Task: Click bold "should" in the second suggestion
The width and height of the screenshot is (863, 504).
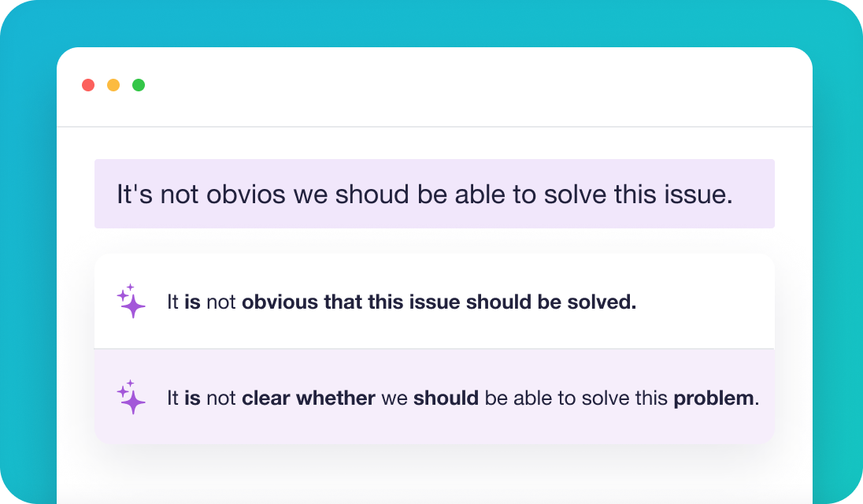Action: coord(446,398)
